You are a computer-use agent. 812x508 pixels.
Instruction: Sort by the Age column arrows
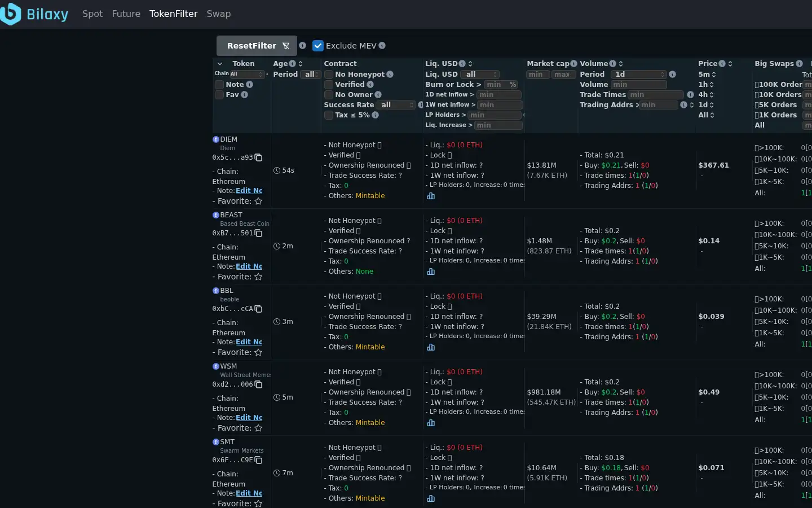pyautogui.click(x=301, y=64)
